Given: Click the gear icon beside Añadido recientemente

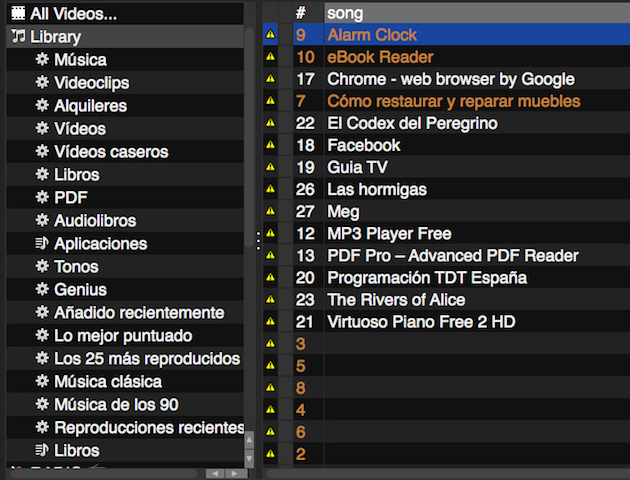Looking at the screenshot, I should click(42, 312).
